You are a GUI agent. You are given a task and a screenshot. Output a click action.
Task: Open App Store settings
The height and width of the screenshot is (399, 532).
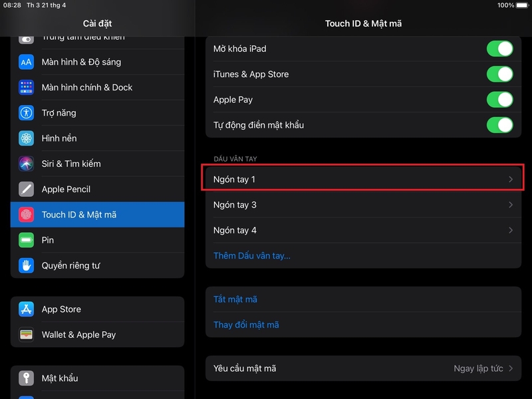(97, 309)
